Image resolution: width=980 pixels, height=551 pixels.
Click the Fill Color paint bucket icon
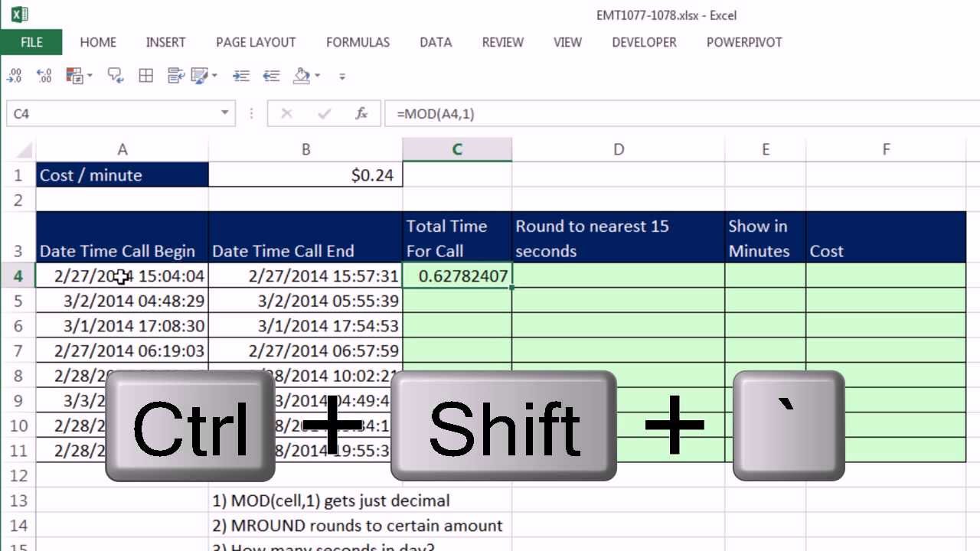coord(302,75)
